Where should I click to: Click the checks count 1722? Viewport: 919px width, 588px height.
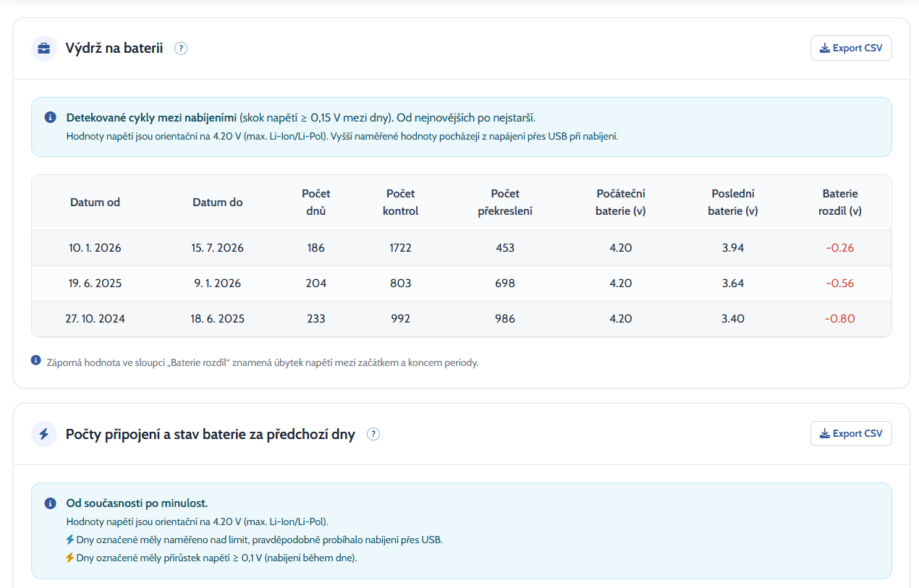coord(400,248)
